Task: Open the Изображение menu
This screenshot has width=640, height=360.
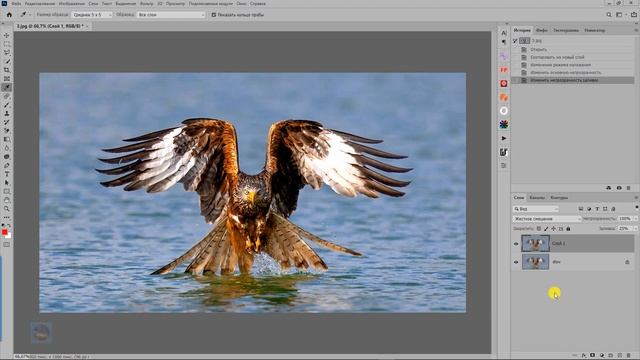Action: pyautogui.click(x=72, y=3)
